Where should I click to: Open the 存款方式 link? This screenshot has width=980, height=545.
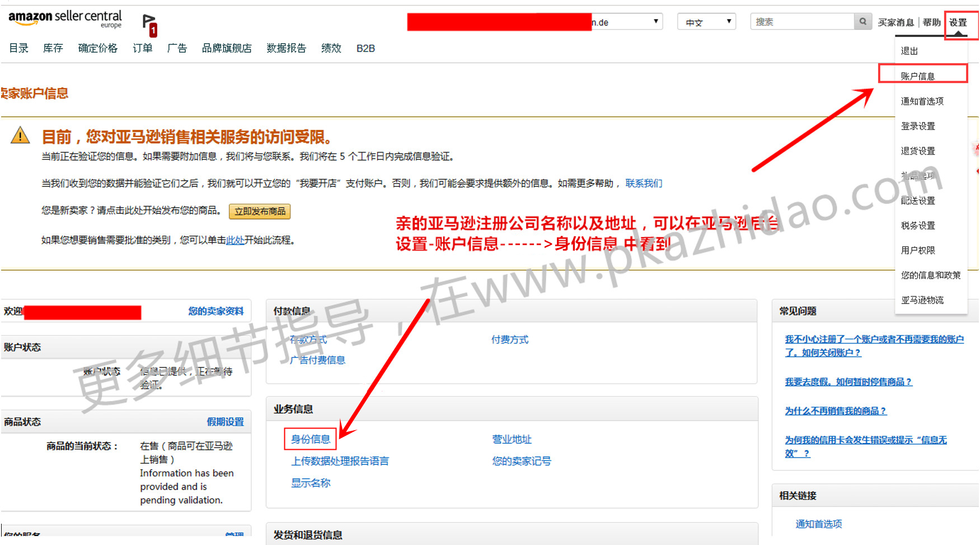tap(308, 339)
